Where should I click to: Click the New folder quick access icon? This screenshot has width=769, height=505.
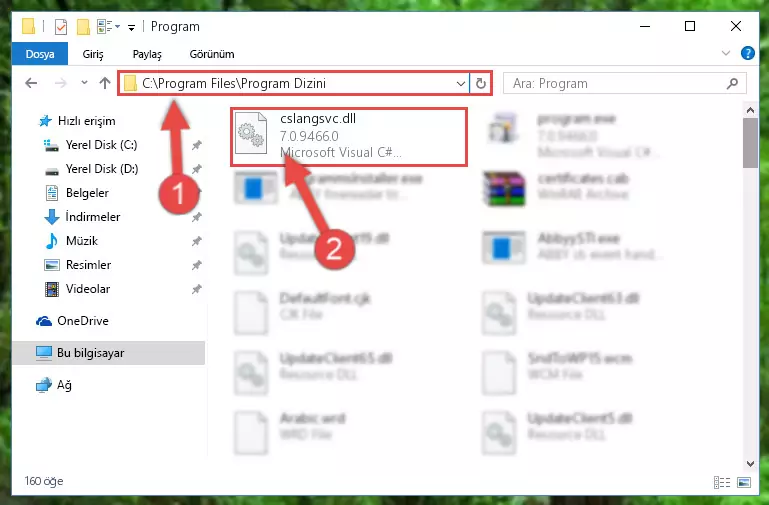[x=83, y=26]
